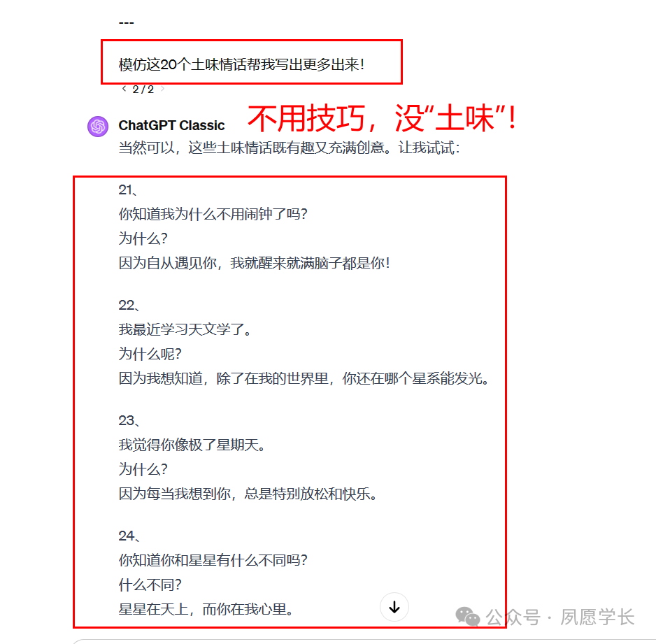Go to previous response version arrow

pyautogui.click(x=124, y=89)
